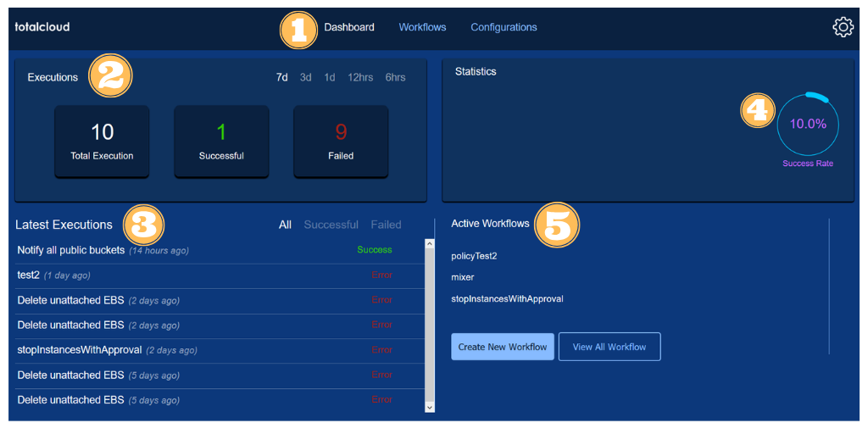Select the 3d executions range
The width and height of the screenshot is (868, 434).
click(305, 77)
